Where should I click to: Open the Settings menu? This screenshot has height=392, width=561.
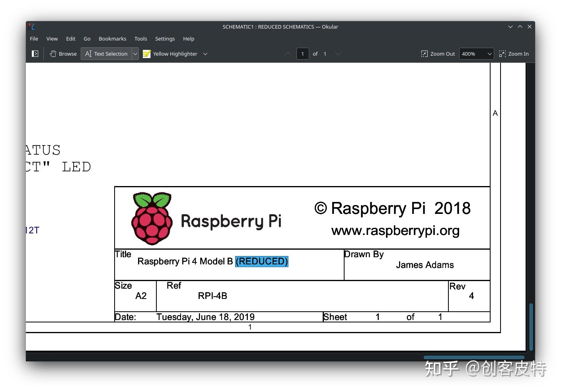click(165, 39)
